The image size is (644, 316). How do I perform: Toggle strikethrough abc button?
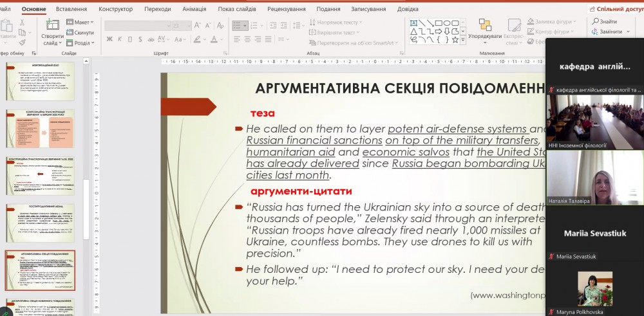pos(150,39)
